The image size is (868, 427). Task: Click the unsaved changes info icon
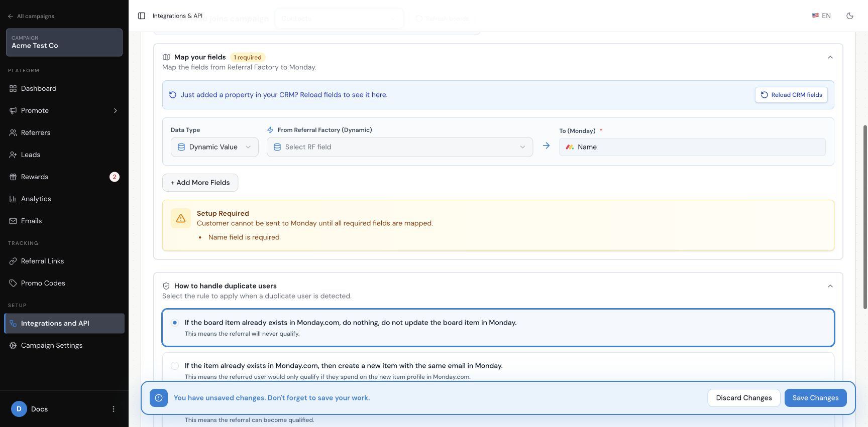click(x=159, y=398)
